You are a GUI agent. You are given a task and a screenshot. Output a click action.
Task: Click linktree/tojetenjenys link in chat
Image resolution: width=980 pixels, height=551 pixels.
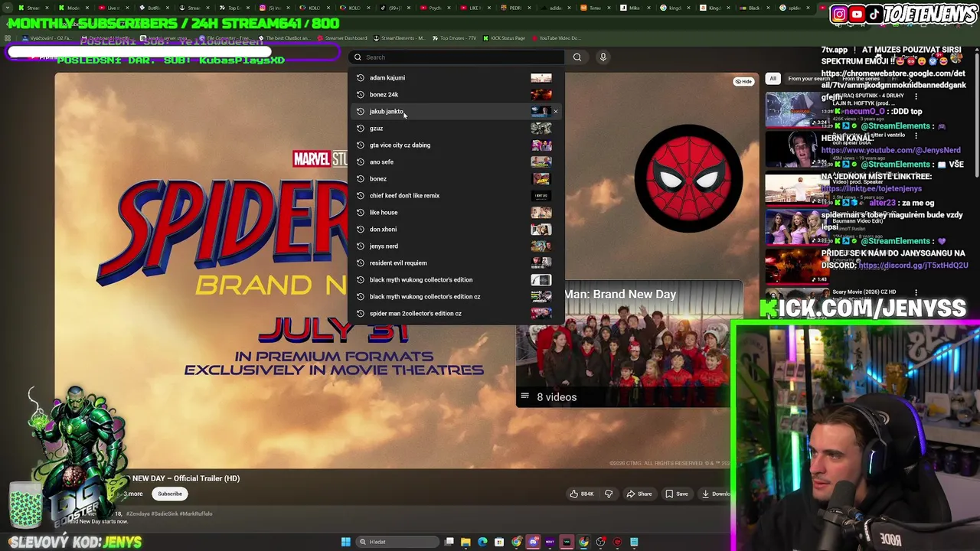tap(871, 189)
